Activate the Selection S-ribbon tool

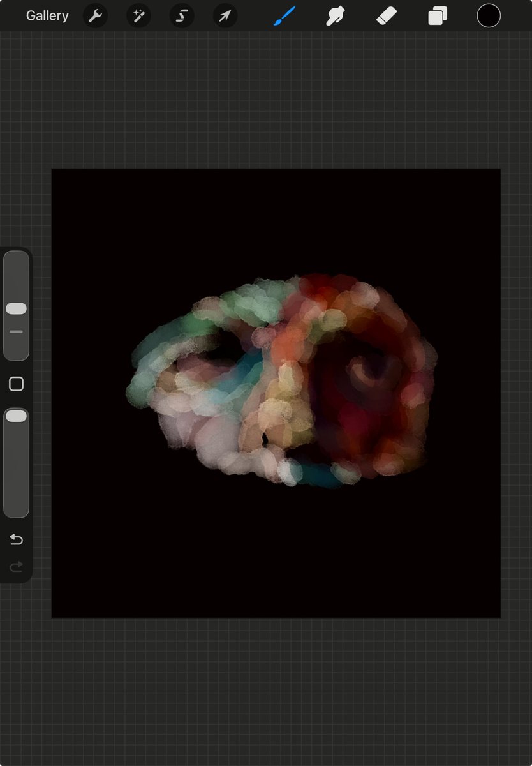click(x=182, y=16)
